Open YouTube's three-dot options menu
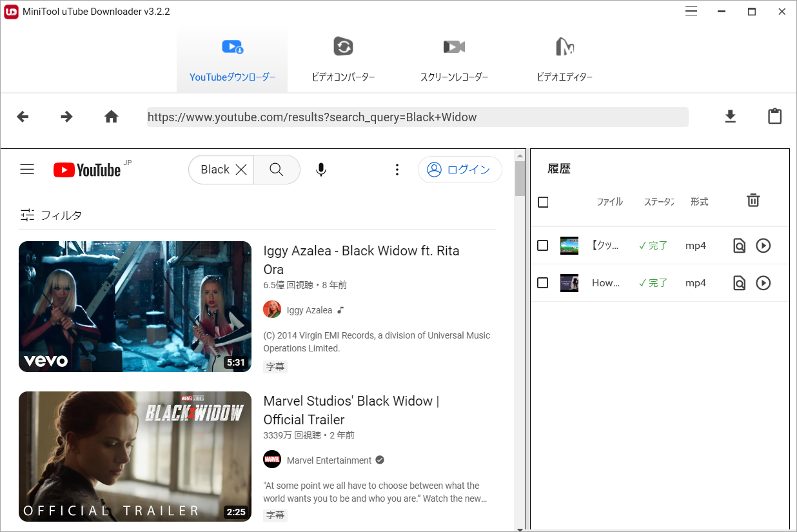 [397, 169]
